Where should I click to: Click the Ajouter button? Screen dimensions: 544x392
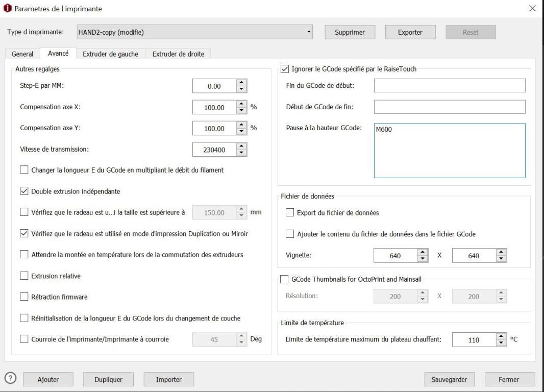48,379
